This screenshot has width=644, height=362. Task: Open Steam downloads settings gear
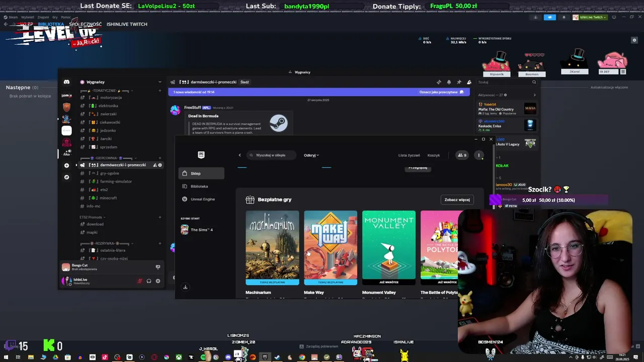(634, 40)
